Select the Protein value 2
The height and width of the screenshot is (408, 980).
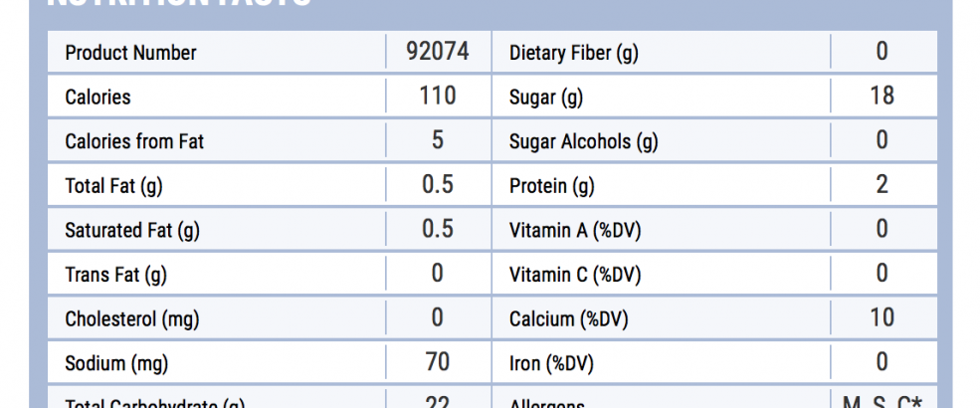pyautogui.click(x=882, y=185)
